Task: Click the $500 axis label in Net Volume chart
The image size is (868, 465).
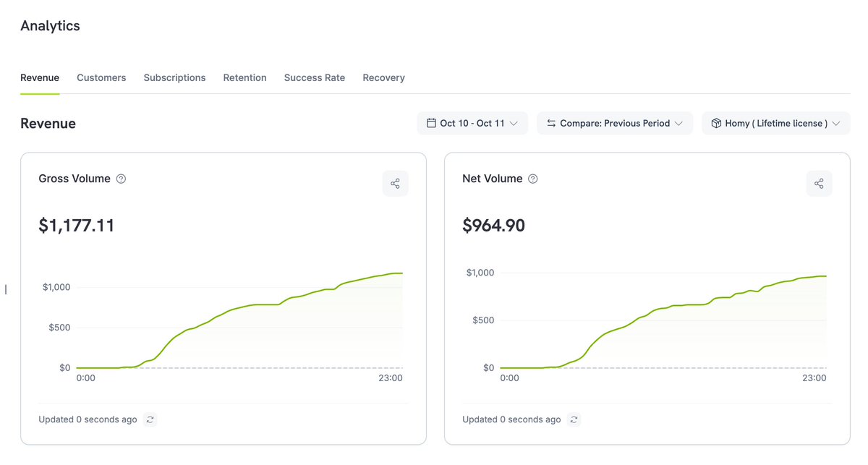Action: pyautogui.click(x=483, y=320)
